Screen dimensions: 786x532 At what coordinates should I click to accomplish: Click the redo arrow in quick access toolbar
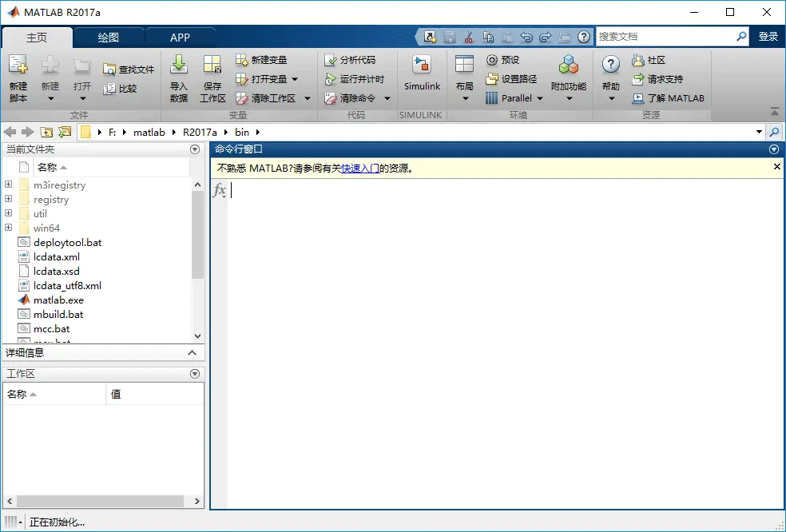546,37
